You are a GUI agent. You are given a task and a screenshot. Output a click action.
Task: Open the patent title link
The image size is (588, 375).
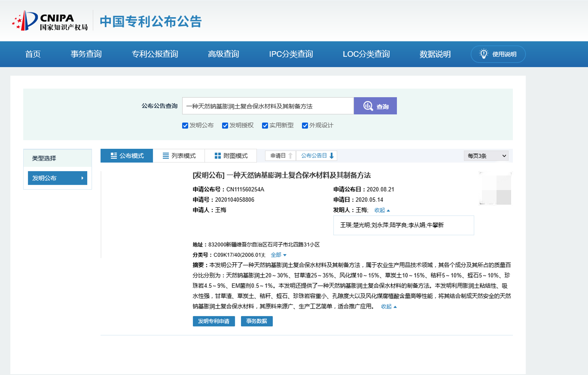tap(282, 175)
